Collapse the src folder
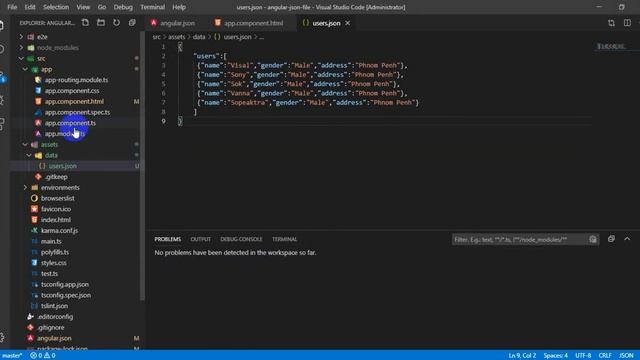640x360 pixels. pos(21,58)
